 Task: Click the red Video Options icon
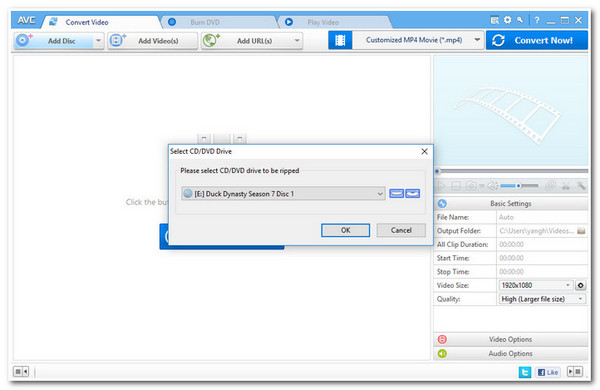[442, 339]
